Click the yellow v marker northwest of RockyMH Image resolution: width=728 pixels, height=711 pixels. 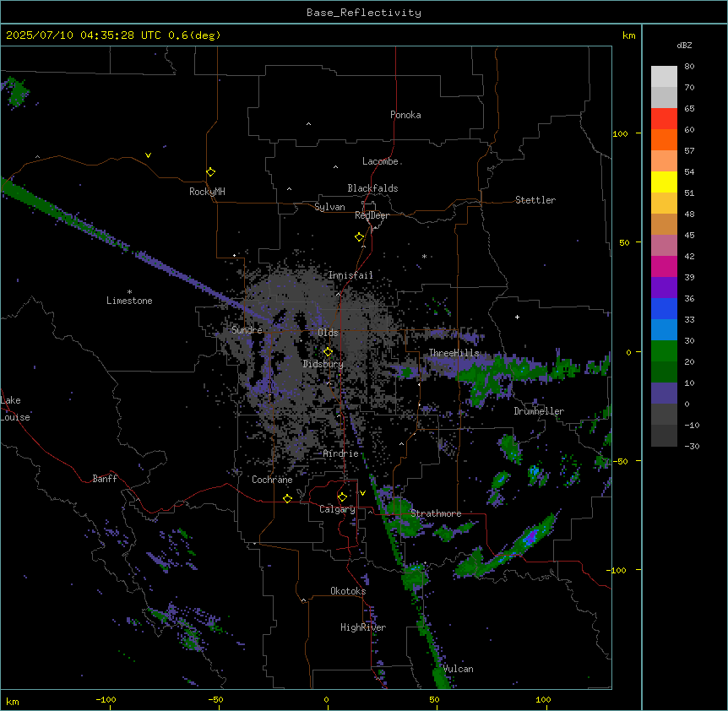pos(148,155)
